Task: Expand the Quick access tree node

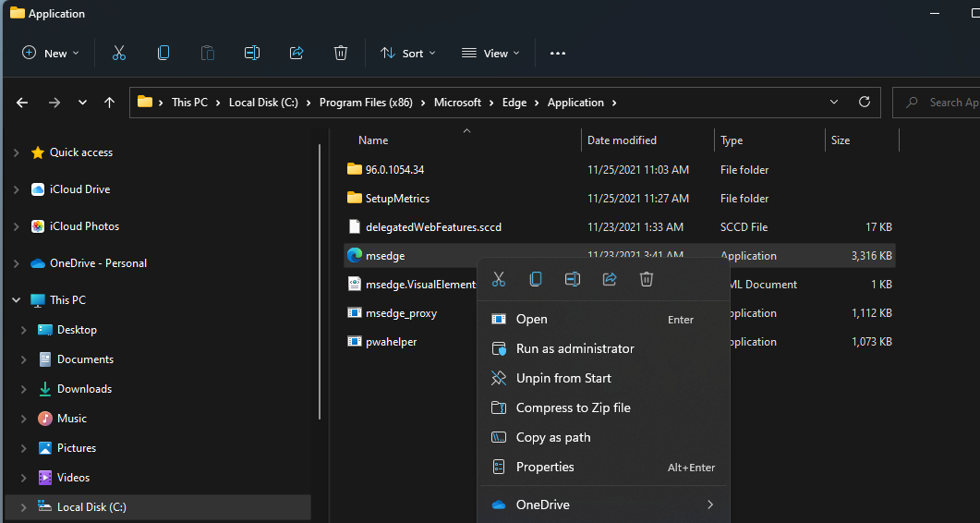Action: coord(16,152)
